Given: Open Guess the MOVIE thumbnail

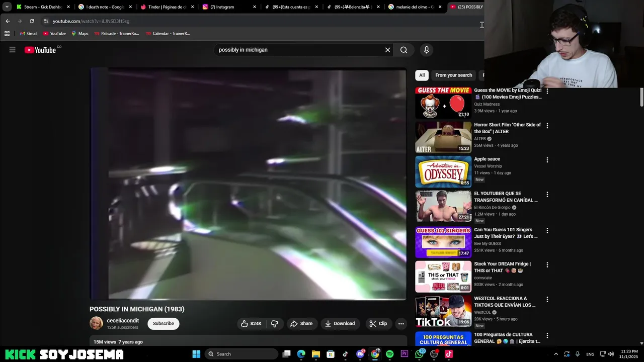Looking at the screenshot, I should (x=443, y=103).
